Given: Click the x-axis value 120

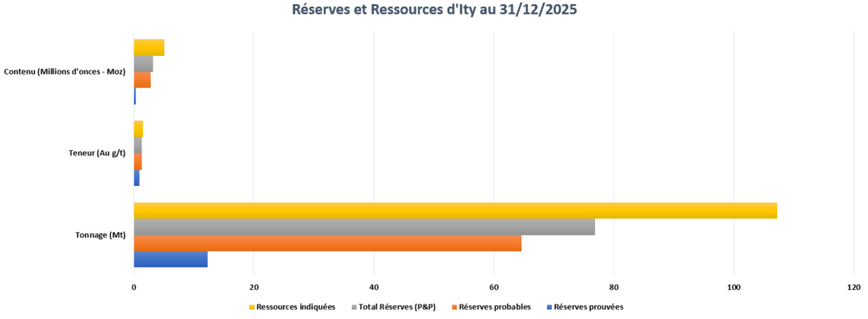Looking at the screenshot, I should click(854, 288).
